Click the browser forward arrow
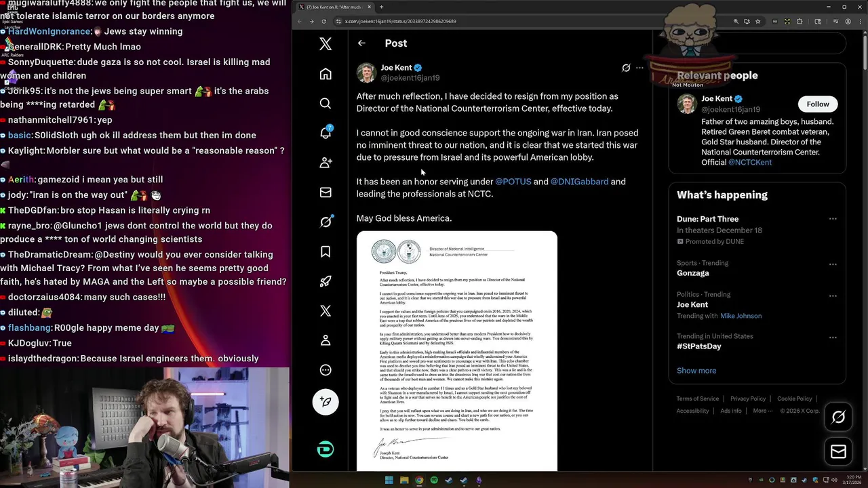 [x=311, y=21]
